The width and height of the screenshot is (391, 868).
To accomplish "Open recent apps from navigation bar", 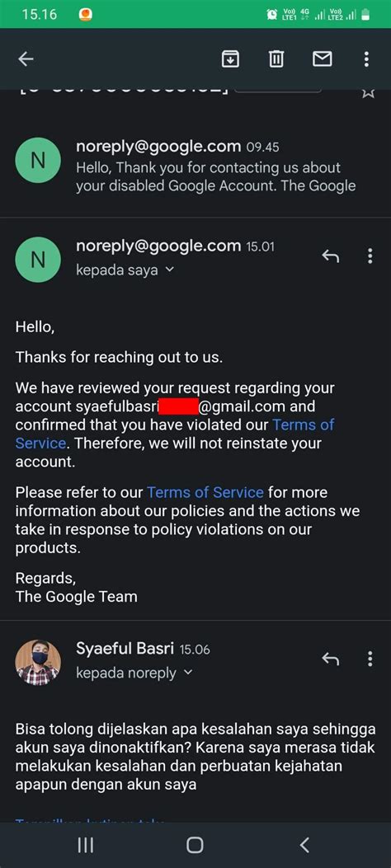I will click(x=85, y=845).
